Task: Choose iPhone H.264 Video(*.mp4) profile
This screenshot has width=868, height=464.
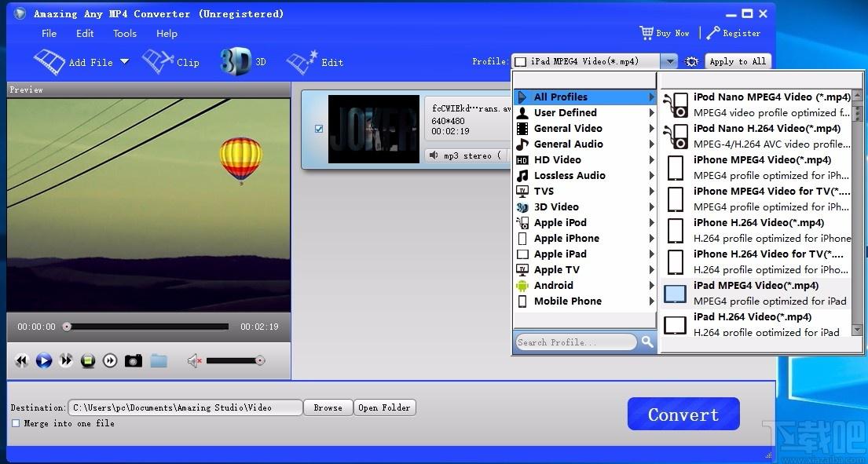Action: point(756,231)
